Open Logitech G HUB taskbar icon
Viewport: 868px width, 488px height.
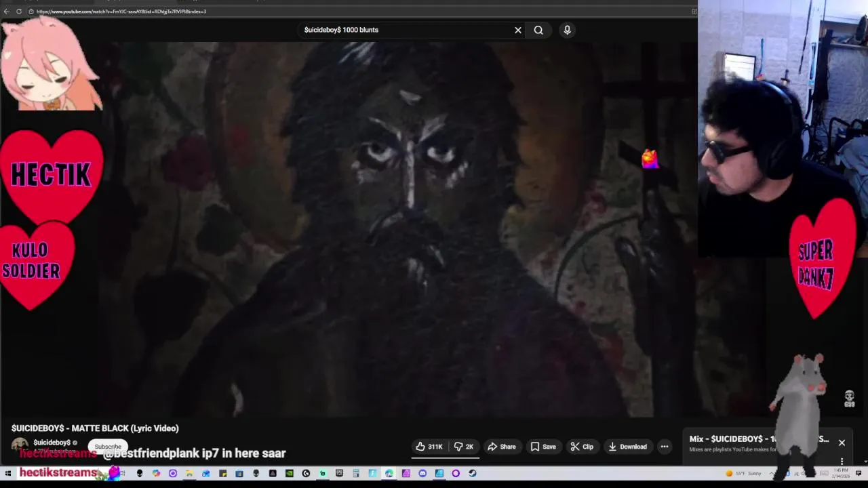click(306, 473)
